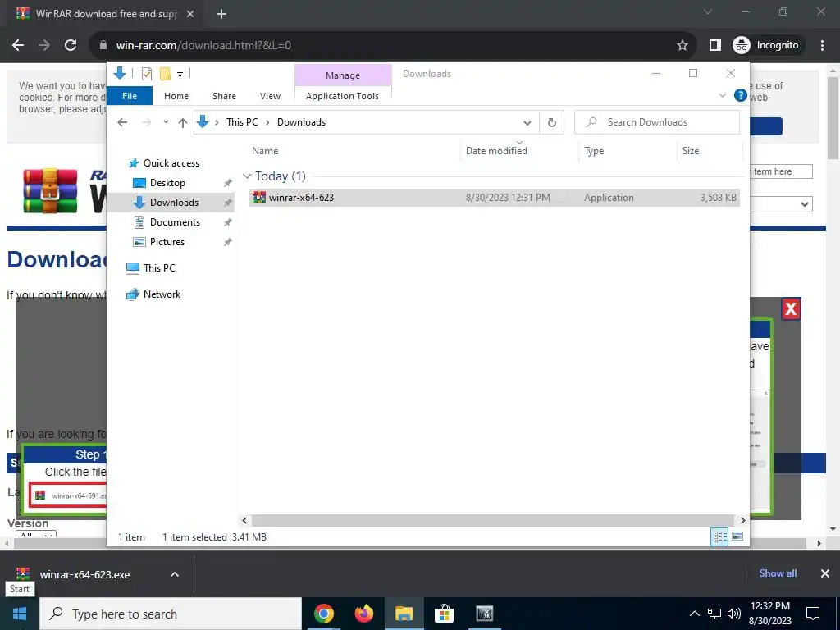Reload the Chrome page
The width and height of the screenshot is (840, 630).
click(71, 46)
